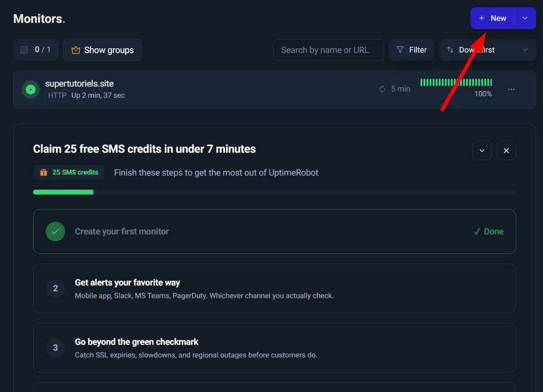Click the green checkmark for first monitor step
Viewport: 543px width, 392px height.
(55, 232)
